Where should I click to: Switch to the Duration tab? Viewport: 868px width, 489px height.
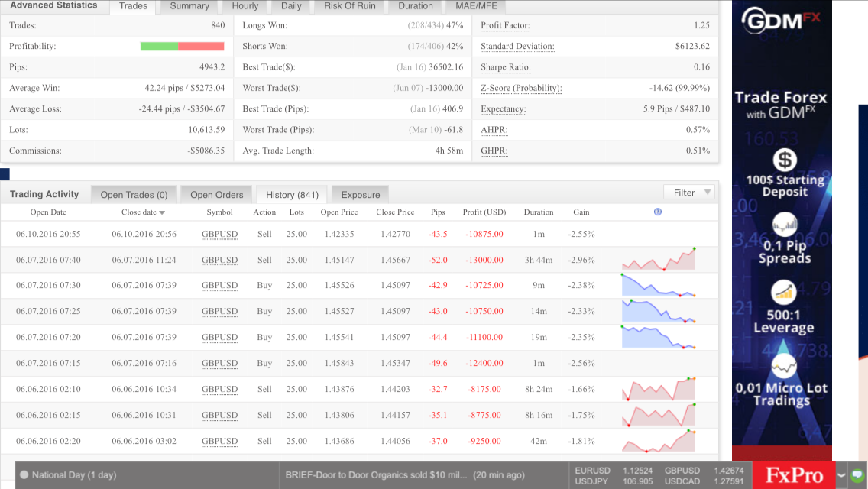coord(415,6)
